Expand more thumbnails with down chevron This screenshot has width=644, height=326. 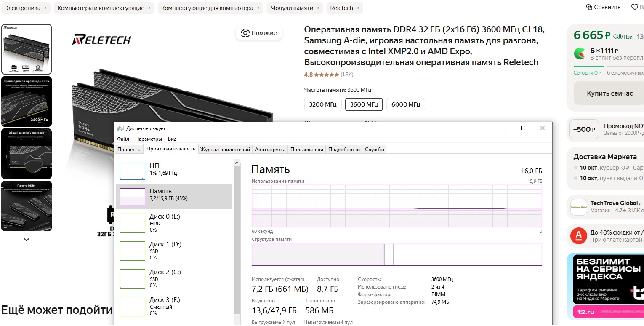pos(27,240)
